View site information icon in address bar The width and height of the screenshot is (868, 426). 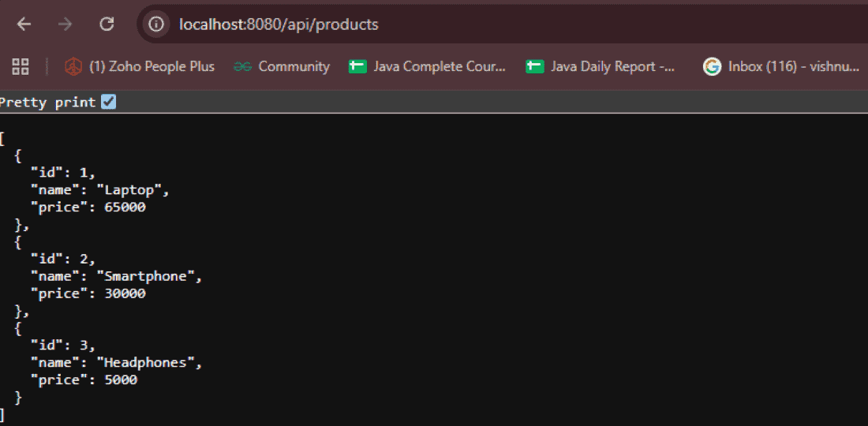point(157,24)
